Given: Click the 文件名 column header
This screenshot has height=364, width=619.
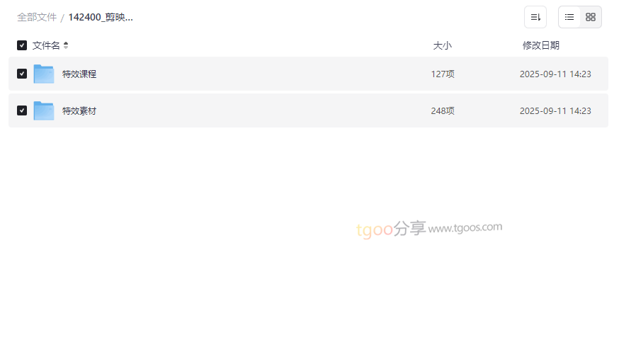Looking at the screenshot, I should point(46,45).
